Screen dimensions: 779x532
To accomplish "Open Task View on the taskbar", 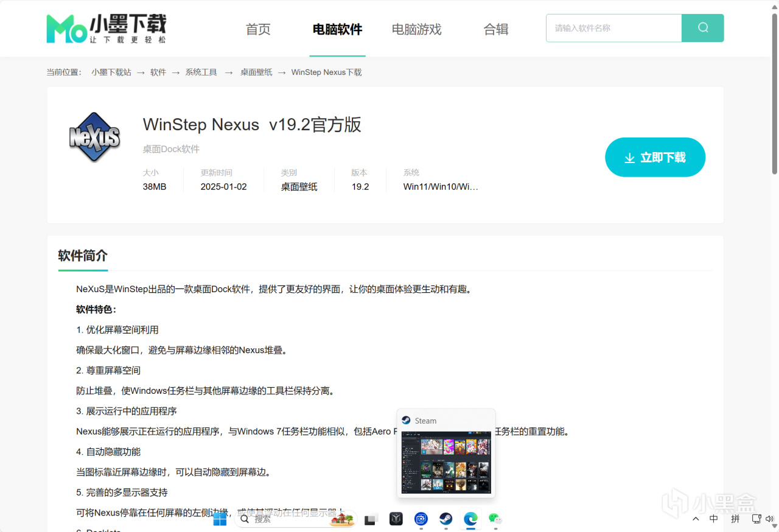I will [371, 519].
